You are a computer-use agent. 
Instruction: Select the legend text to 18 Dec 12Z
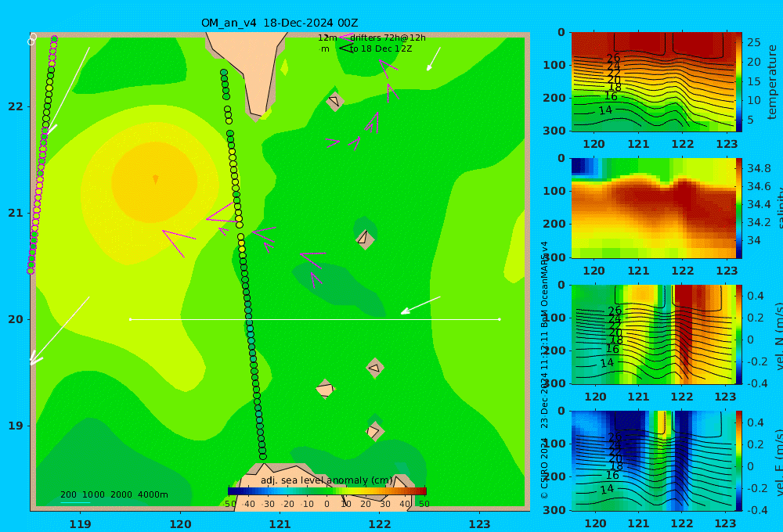381,49
